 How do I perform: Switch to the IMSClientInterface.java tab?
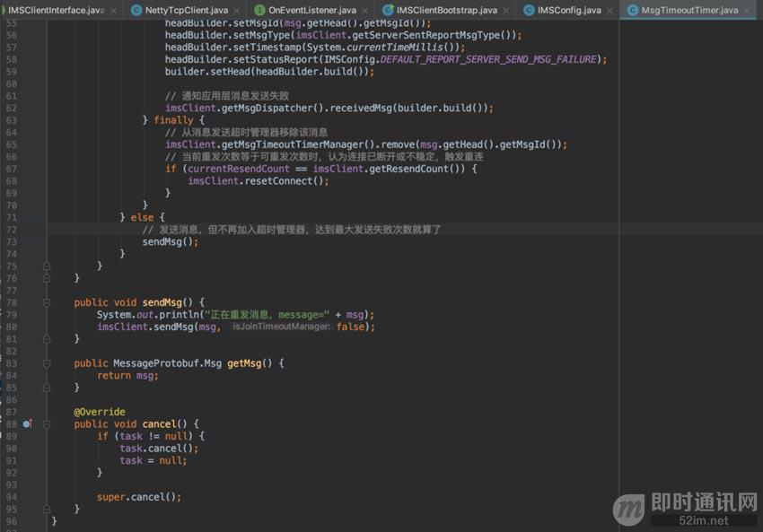(x=56, y=10)
